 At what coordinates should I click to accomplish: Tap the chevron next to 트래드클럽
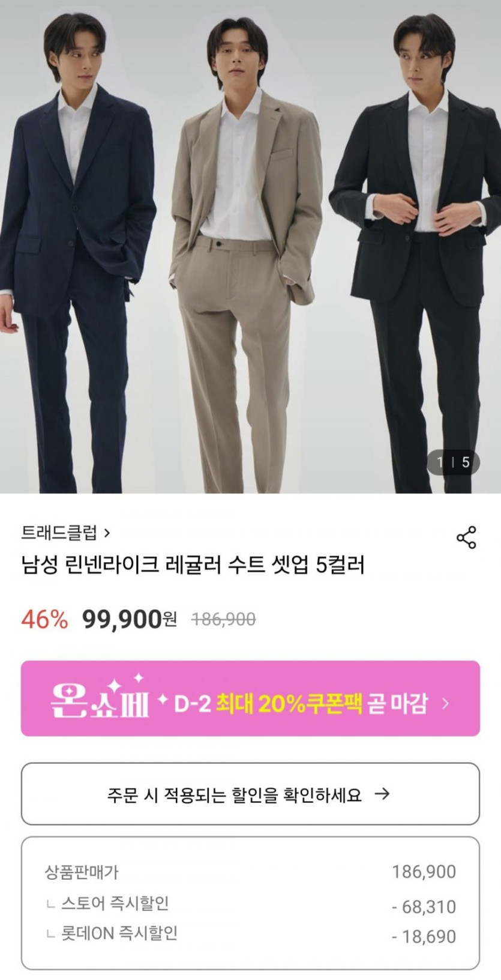tap(107, 533)
